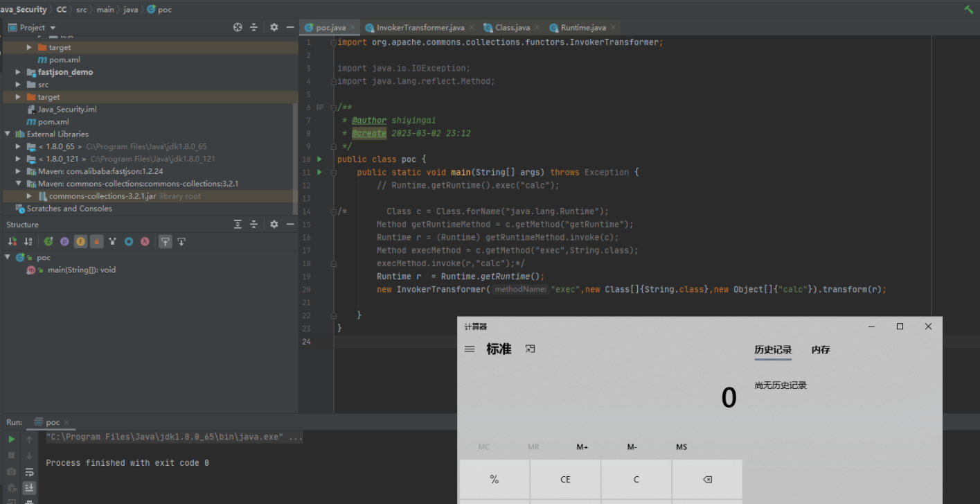Click Dump Threads camera icon in Run panel
The width and height of the screenshot is (980, 504).
(11, 471)
